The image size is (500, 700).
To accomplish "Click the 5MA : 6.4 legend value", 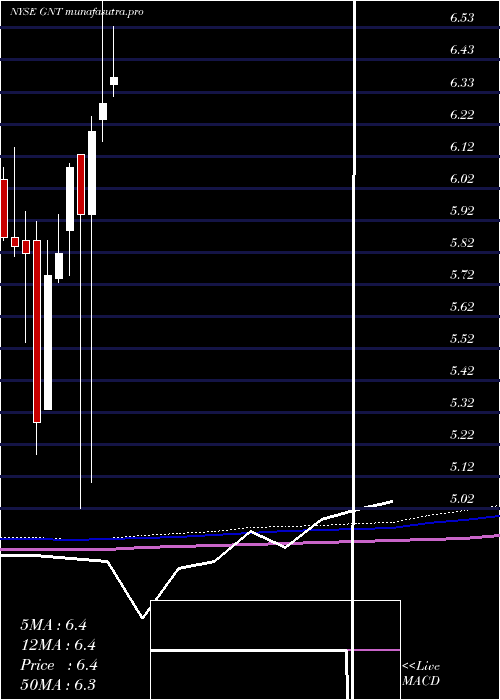I will coord(53,625).
